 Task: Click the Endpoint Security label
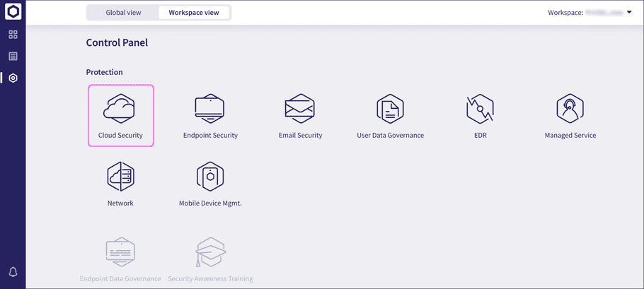point(210,135)
